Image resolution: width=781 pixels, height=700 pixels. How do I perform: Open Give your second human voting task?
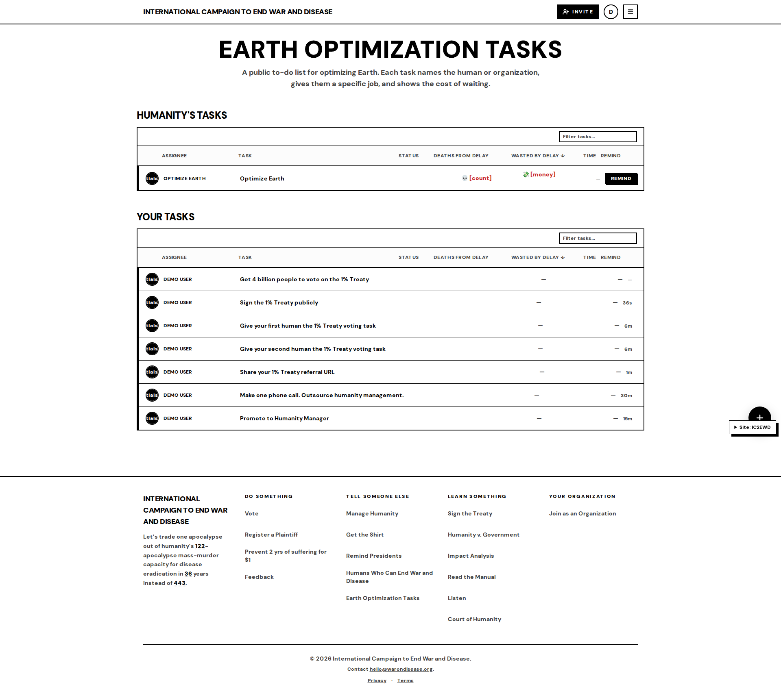(x=313, y=349)
